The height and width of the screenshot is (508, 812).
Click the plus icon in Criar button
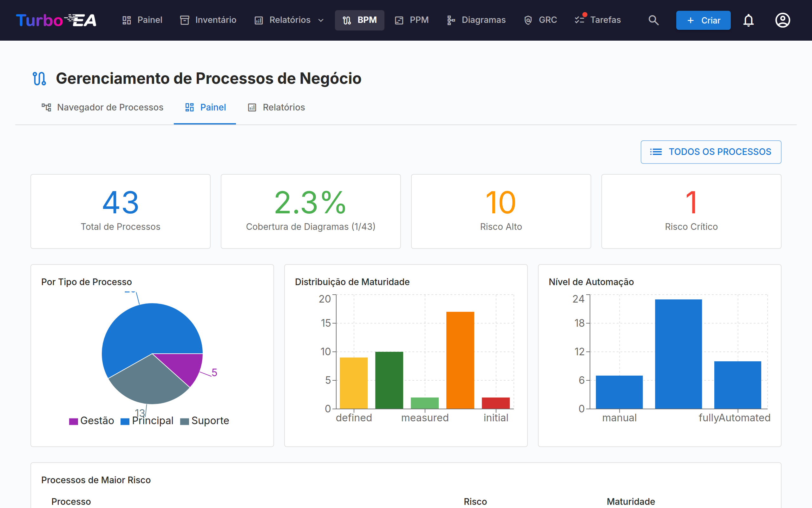[x=691, y=21]
